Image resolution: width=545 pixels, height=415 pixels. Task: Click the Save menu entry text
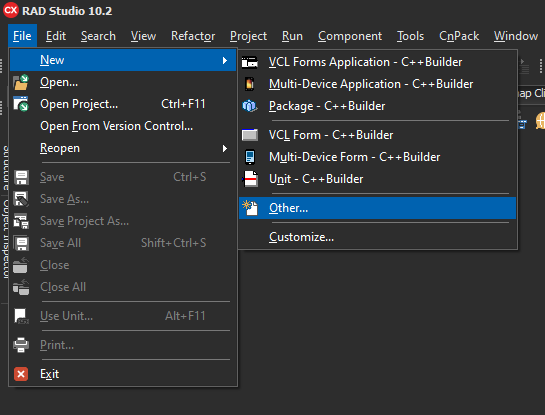pyautogui.click(x=52, y=177)
